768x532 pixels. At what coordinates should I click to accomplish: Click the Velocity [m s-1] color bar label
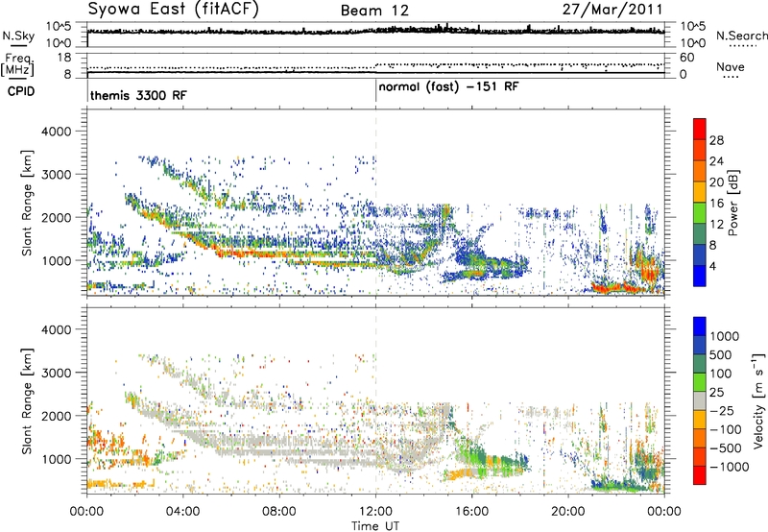click(x=758, y=400)
